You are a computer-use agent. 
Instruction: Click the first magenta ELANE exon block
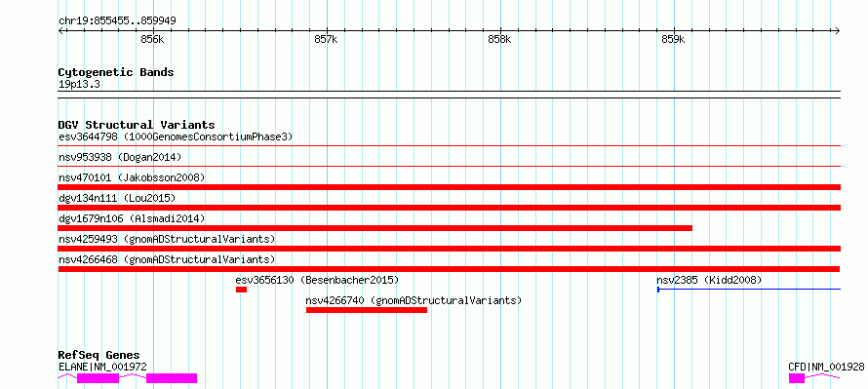pyautogui.click(x=98, y=378)
